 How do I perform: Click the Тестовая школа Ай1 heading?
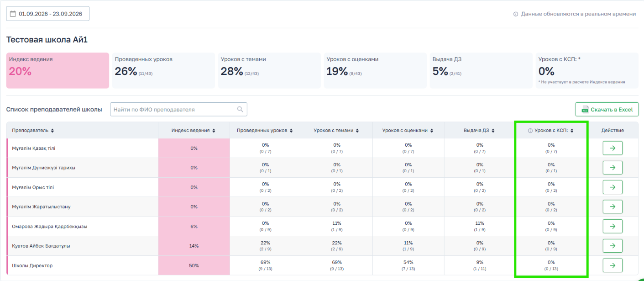click(47, 40)
